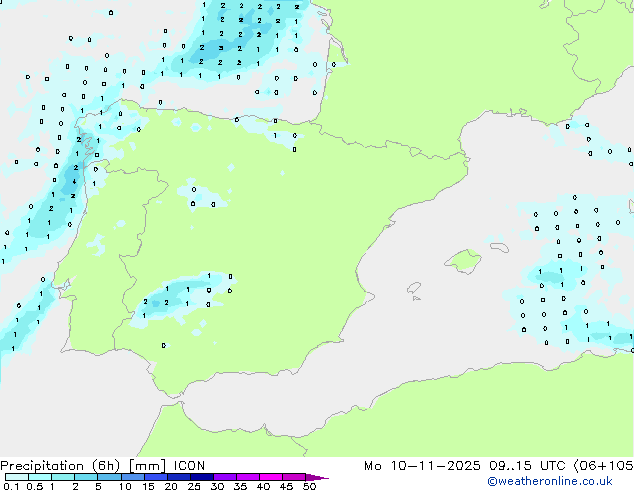Screen dimensions: 634x490
Task: Click the '10' legend label
Action: [x=125, y=486]
